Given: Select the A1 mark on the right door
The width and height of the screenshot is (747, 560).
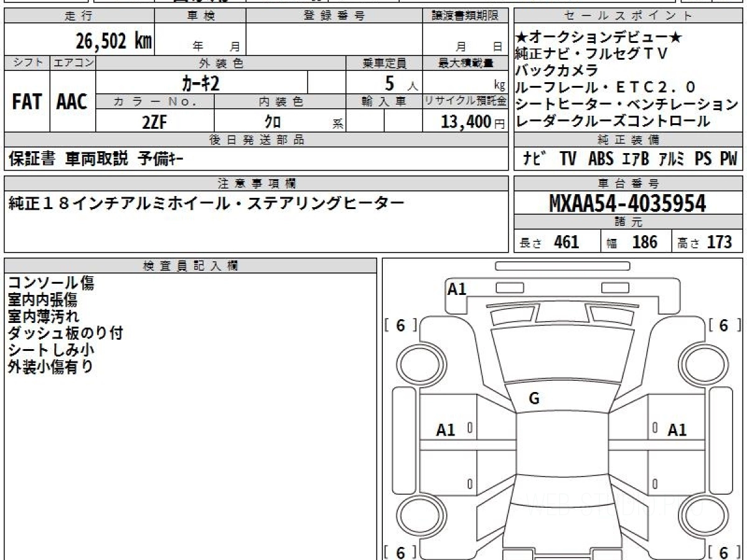Looking at the screenshot, I should tap(677, 429).
